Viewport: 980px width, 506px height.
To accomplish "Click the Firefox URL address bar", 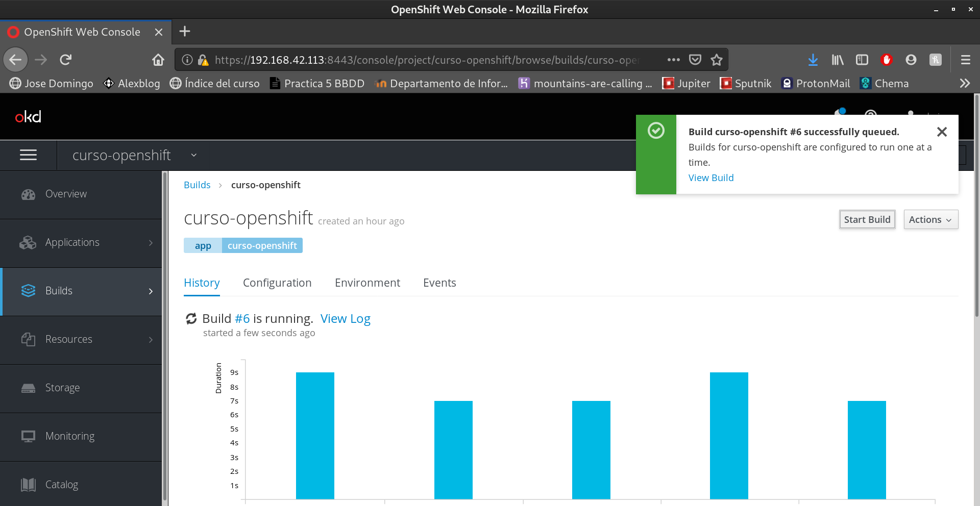I will point(426,60).
